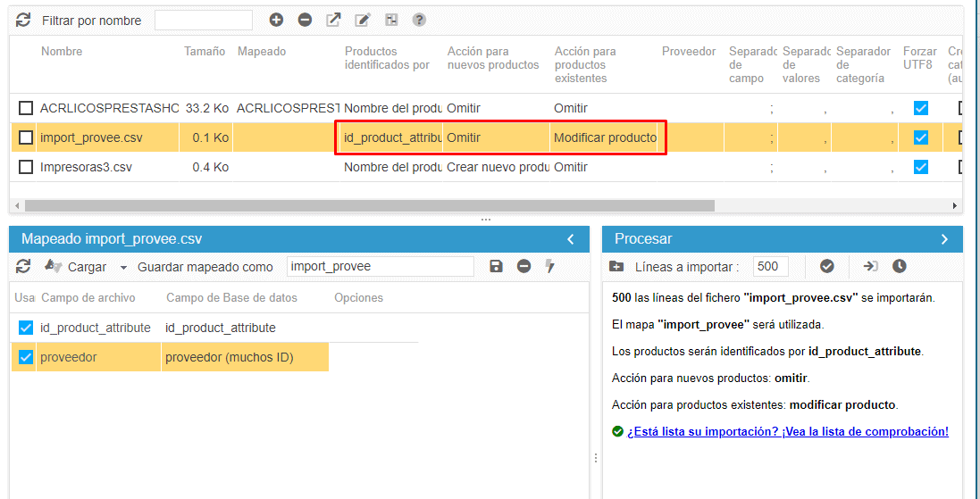Viewport: 980px width, 499px height.
Task: Uncheck the proveedor field mapping checkbox
Action: 26,358
